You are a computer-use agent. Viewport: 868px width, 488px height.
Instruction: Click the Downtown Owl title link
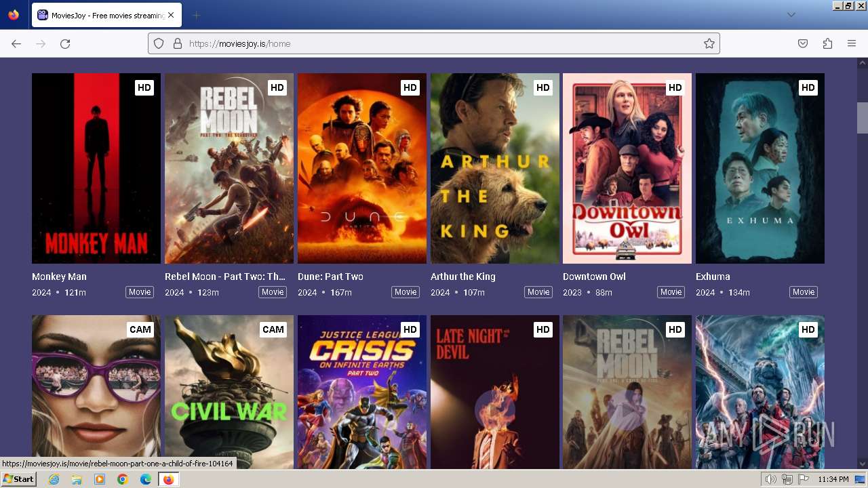[594, 277]
